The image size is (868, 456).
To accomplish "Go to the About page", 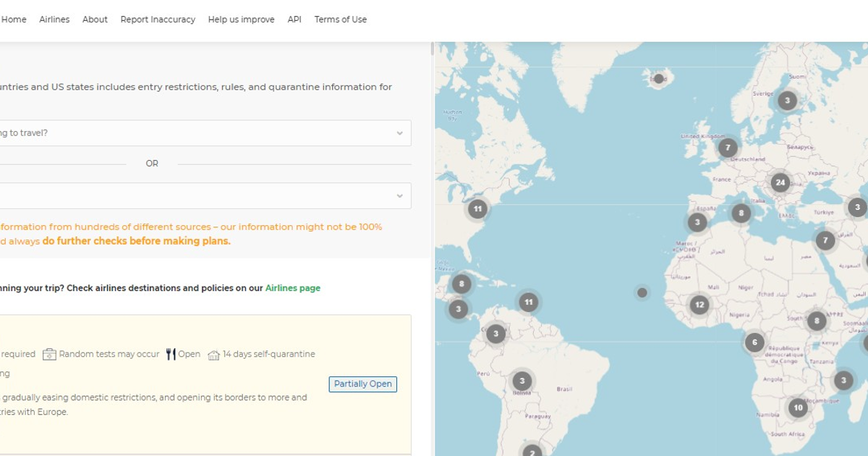I will (95, 20).
